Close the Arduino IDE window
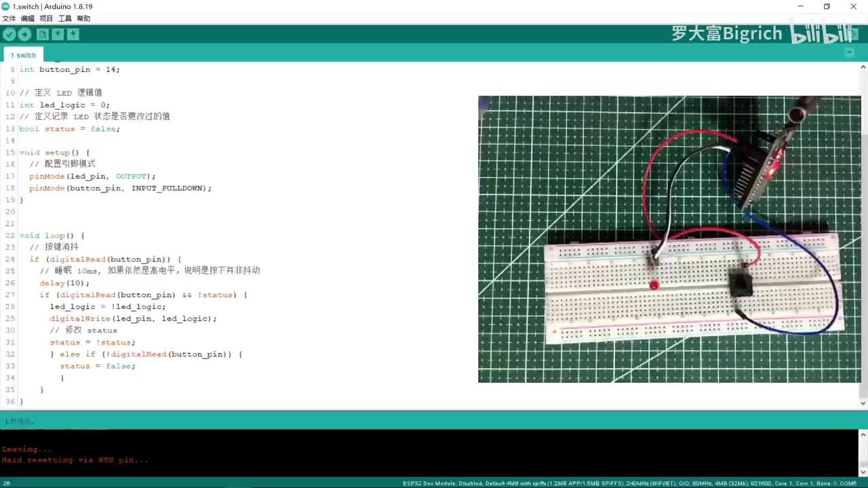Viewport: 868px width, 488px height. pos(854,6)
